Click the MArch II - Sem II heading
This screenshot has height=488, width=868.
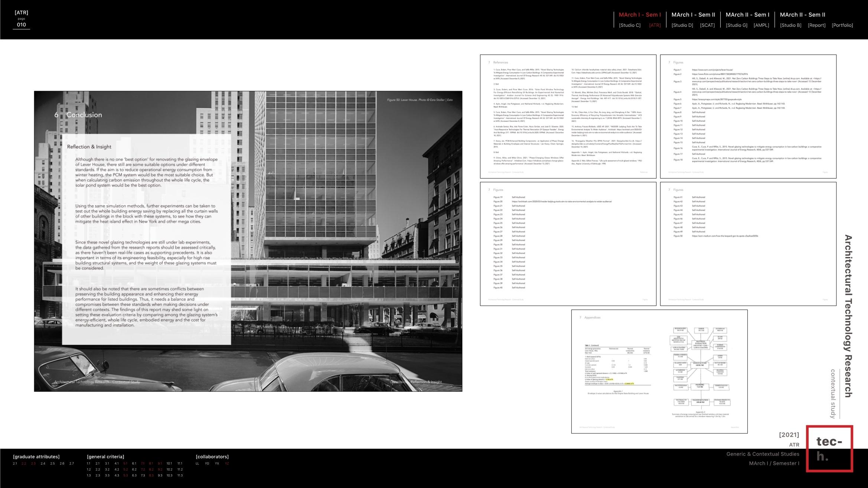pos(802,15)
